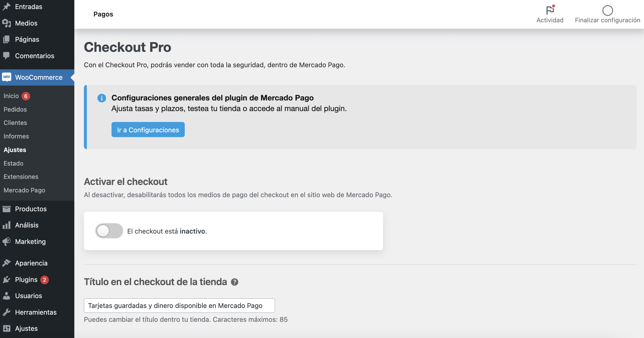
Task: Click Finalizar configuración label
Action: click(x=608, y=20)
